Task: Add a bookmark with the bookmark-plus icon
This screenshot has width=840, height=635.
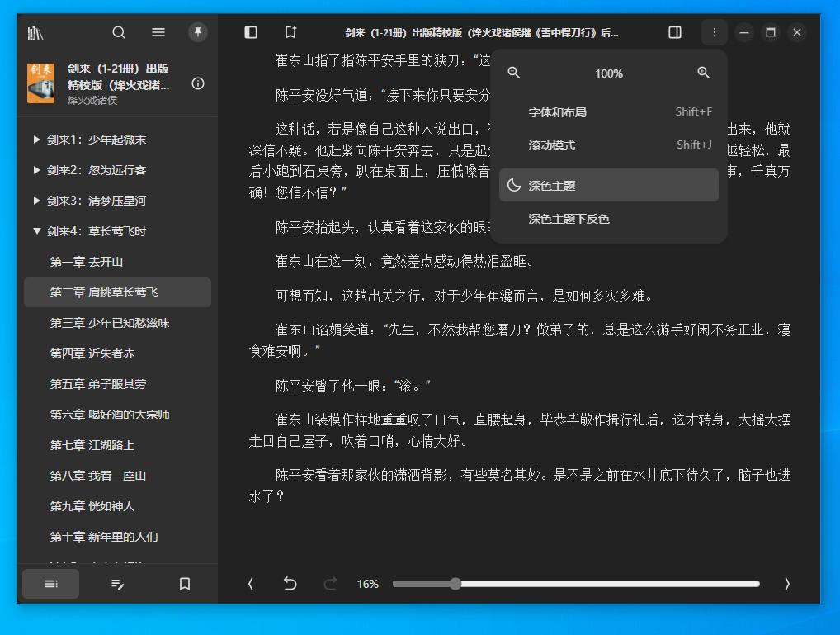Action: point(291,33)
